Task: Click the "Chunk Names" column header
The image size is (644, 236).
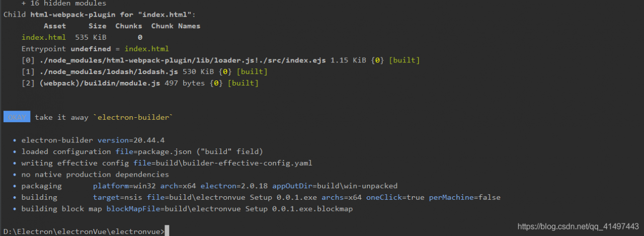Action: 176,26
